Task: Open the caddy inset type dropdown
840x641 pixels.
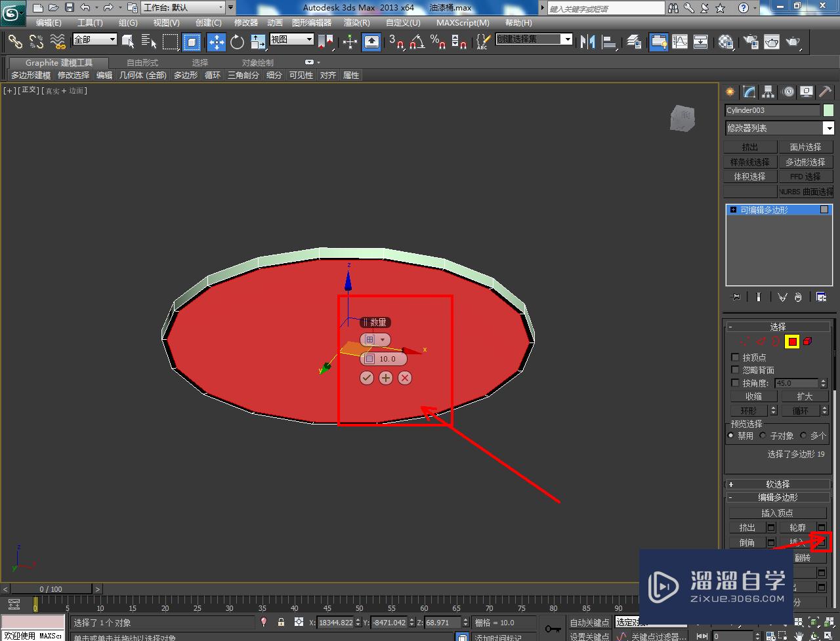Action: click(x=375, y=340)
